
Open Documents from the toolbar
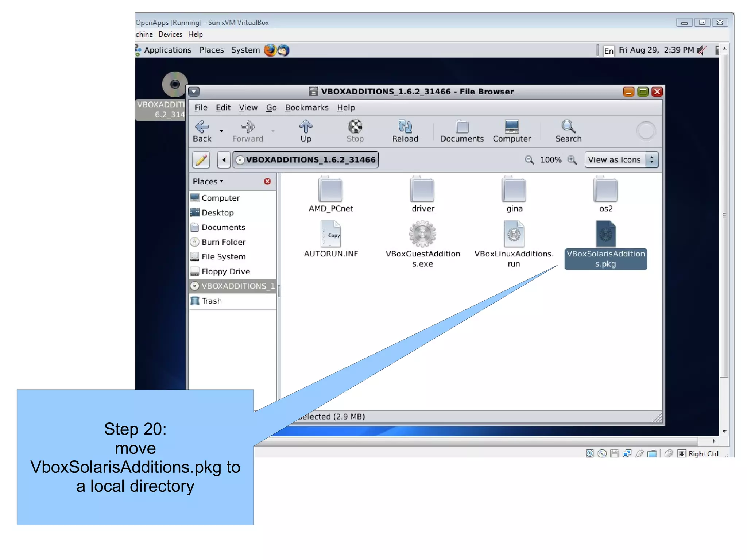click(x=462, y=131)
